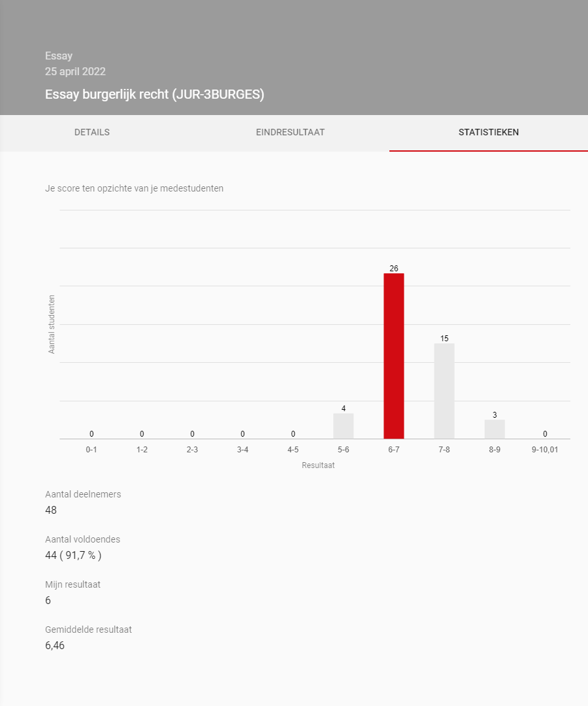The image size is (588, 706).
Task: Click the 25 april 2022 date text
Action: [75, 72]
